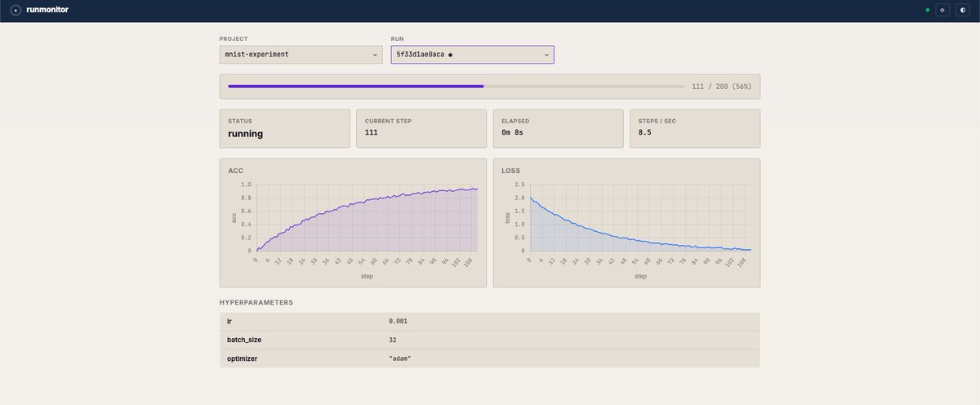The width and height of the screenshot is (980, 405).
Task: Click the runmonitor brand name text
Action: coord(47,11)
